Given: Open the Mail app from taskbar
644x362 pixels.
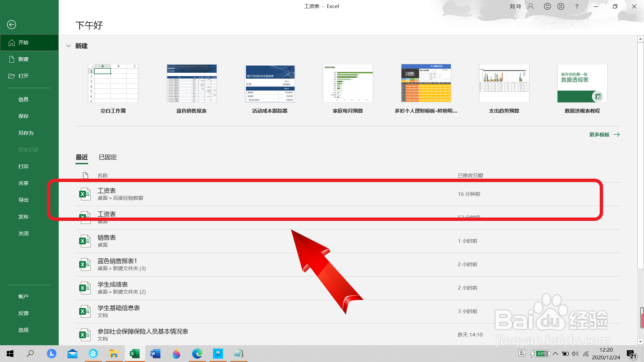Looking at the screenshot, I should click(72, 354).
